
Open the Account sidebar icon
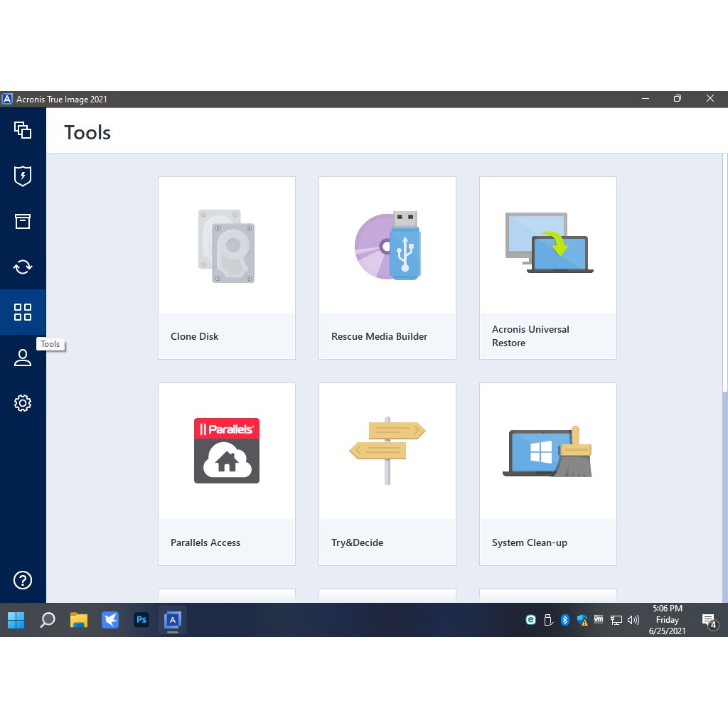click(23, 358)
